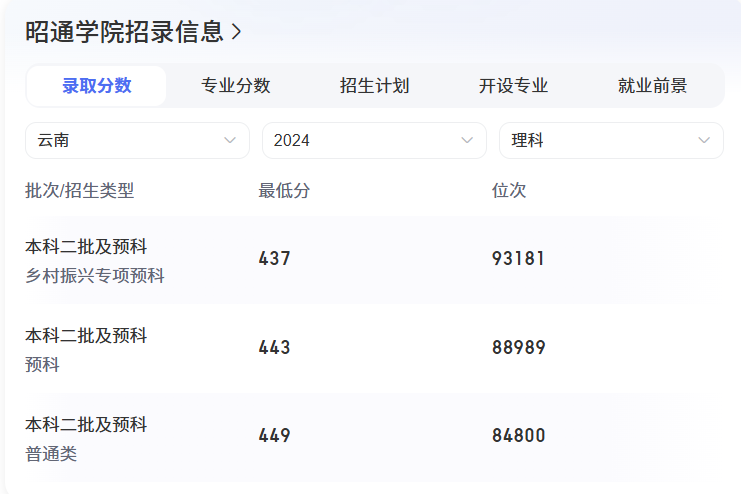Image resolution: width=741 pixels, height=494 pixels.
Task: Open the 云南 province dropdown
Action: pos(137,141)
